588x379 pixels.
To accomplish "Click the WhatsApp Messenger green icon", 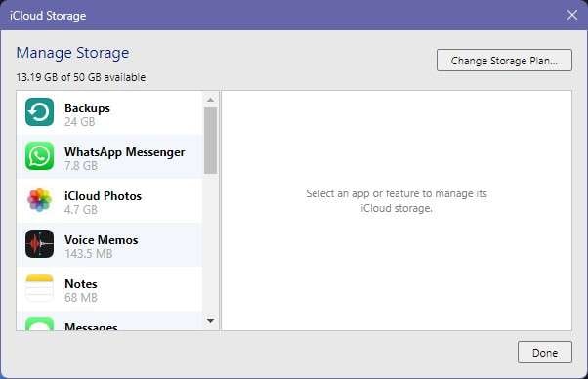I will [40, 155].
